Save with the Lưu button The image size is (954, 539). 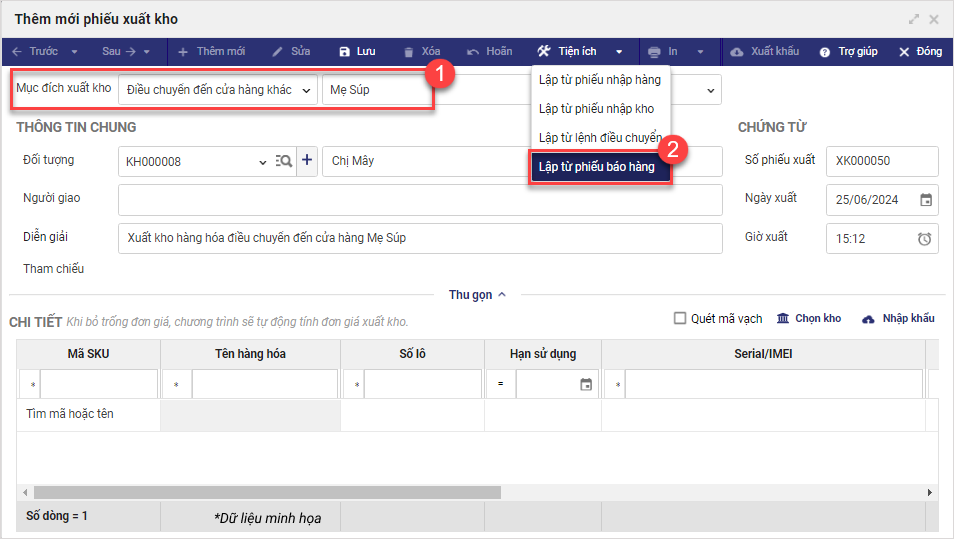357,52
